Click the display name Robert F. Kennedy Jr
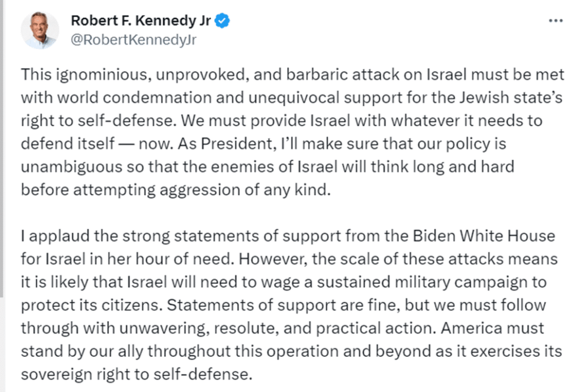This screenshot has height=392, width=580. tap(141, 20)
